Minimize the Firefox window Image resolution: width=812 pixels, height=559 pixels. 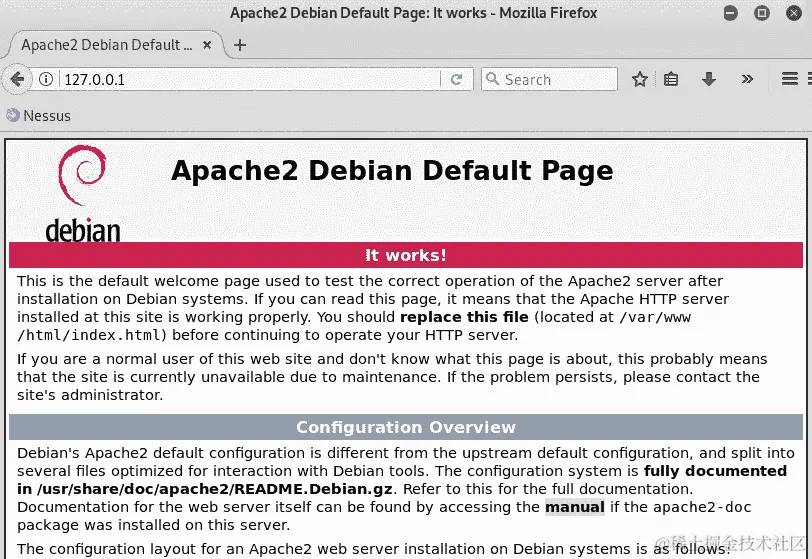731,13
